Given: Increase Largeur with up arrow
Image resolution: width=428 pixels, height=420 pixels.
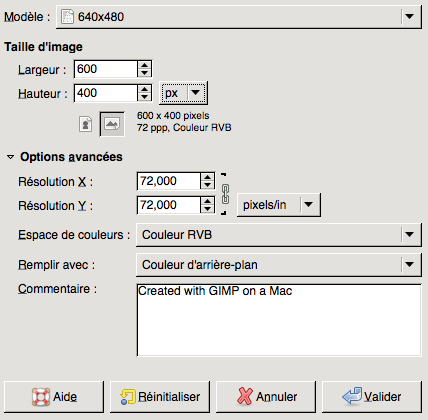Looking at the screenshot, I should point(144,65).
